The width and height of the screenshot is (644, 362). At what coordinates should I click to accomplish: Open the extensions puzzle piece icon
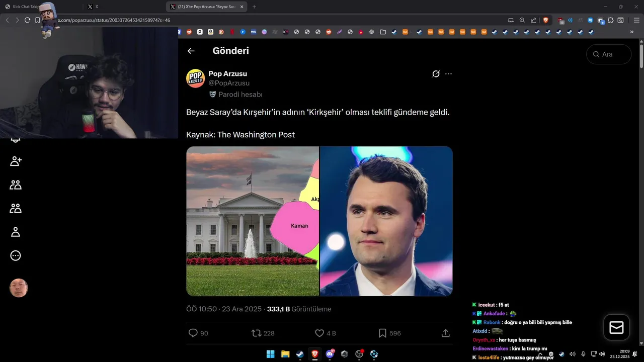point(610,20)
